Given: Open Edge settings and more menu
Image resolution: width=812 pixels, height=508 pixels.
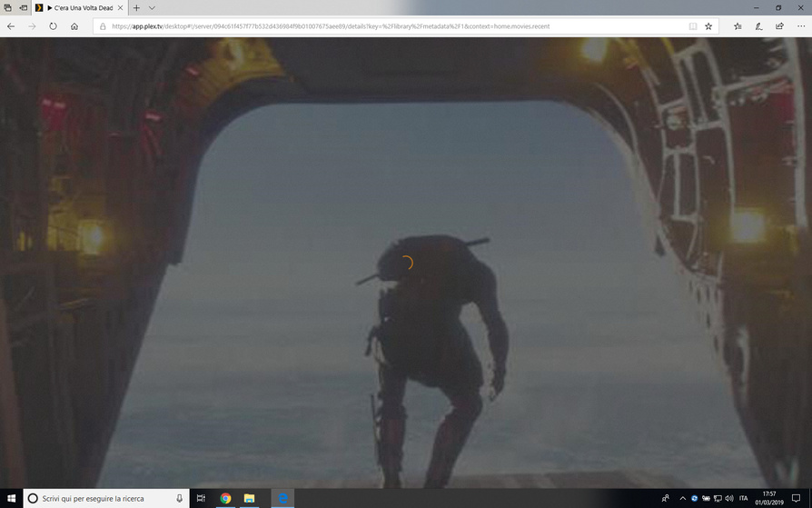Looking at the screenshot, I should point(801,26).
